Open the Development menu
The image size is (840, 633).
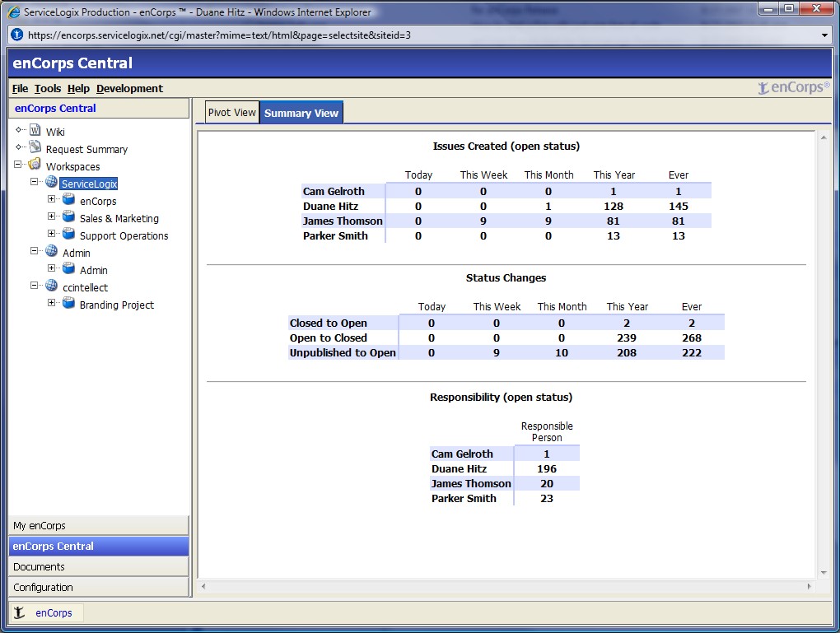tap(129, 88)
